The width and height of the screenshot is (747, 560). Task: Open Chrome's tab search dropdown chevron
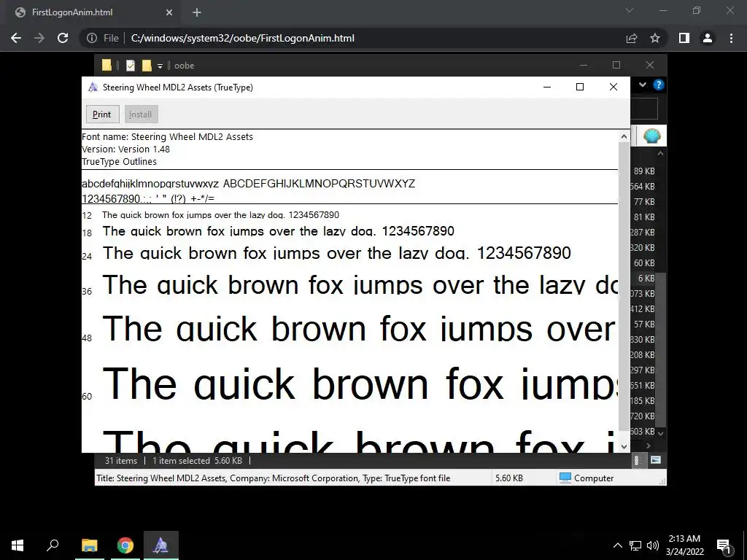coord(630,10)
